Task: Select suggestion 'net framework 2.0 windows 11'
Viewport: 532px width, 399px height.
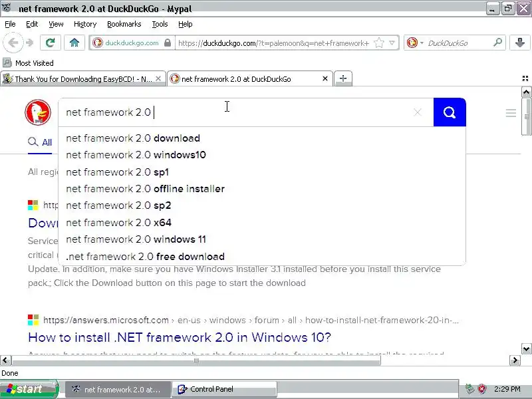Action: 262,239
